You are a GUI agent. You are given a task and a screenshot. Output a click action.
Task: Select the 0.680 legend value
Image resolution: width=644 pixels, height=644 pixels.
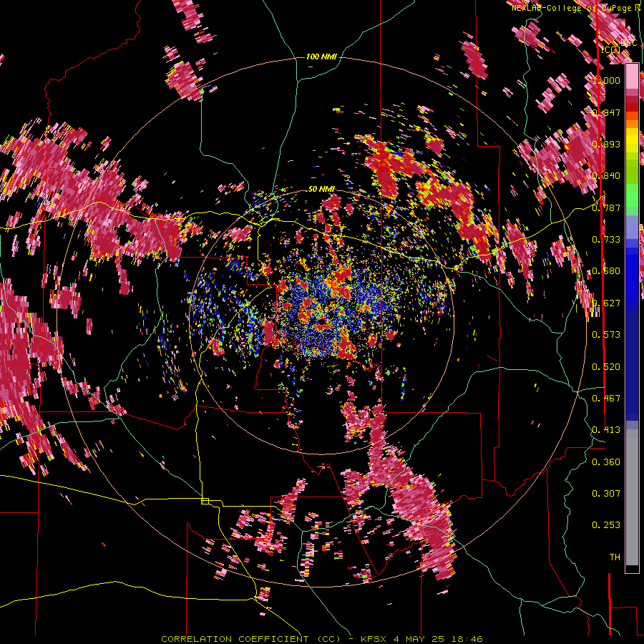(606, 271)
